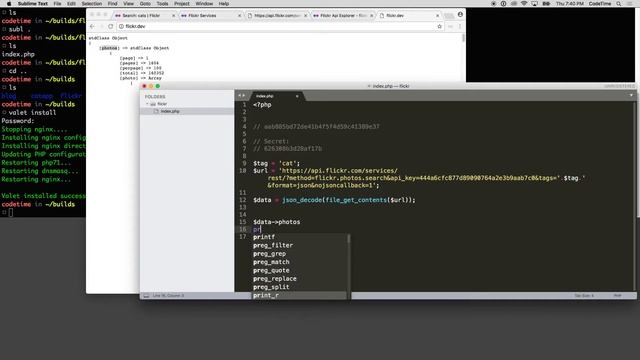The height and width of the screenshot is (360, 640).
Task: Close the Search: cats | Flickr tab
Action: 173,16
